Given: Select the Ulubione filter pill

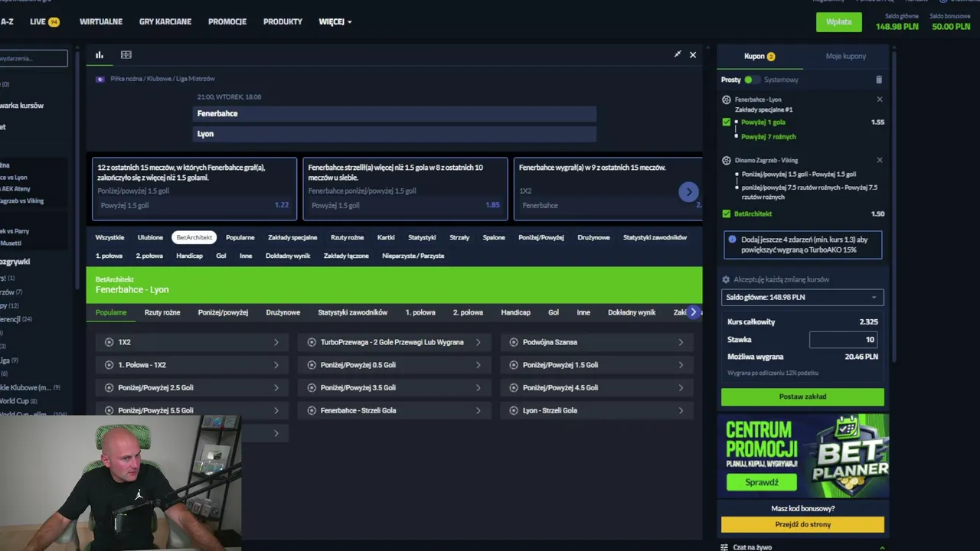Looking at the screenshot, I should pos(150,237).
